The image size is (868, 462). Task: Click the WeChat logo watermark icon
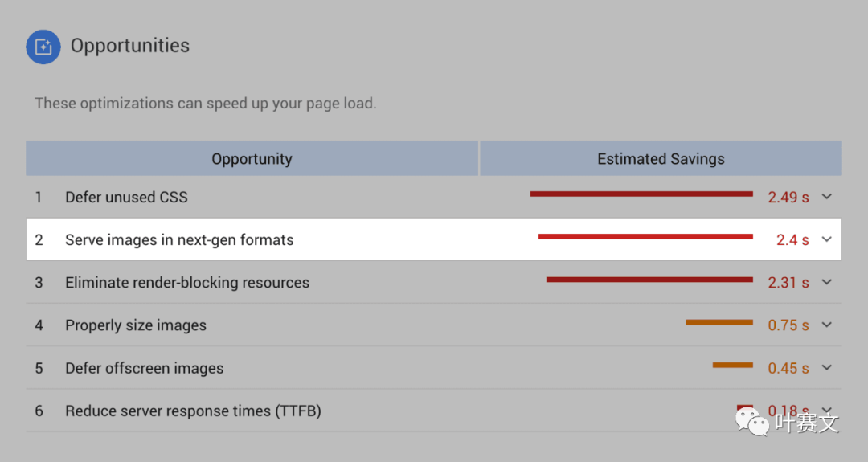click(x=756, y=421)
